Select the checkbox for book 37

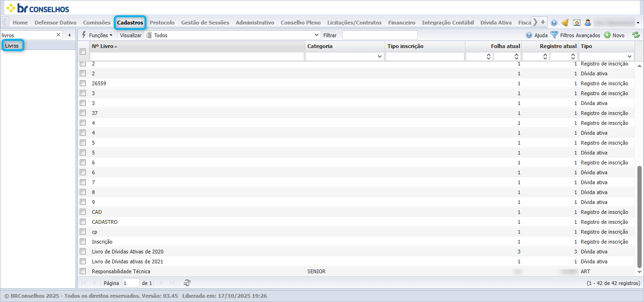83,113
